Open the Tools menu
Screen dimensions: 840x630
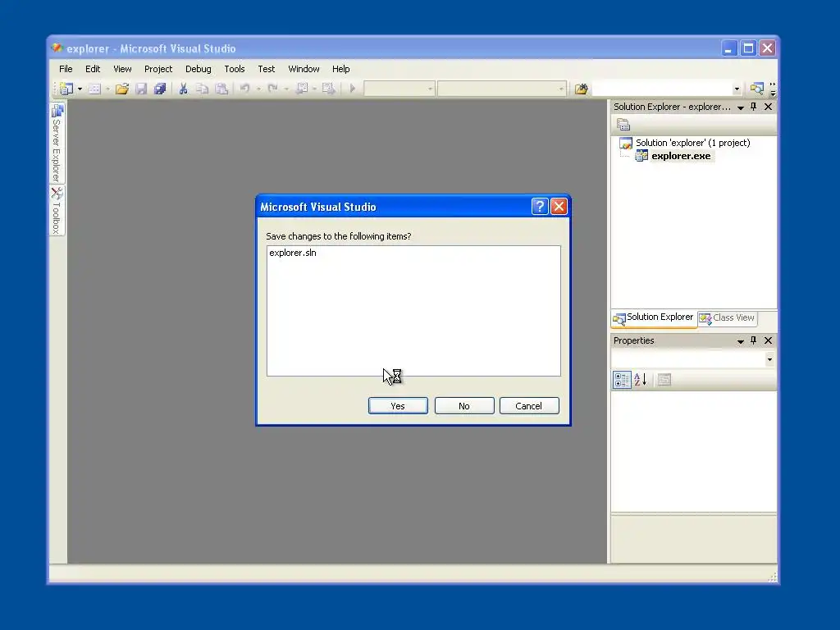[x=234, y=69]
